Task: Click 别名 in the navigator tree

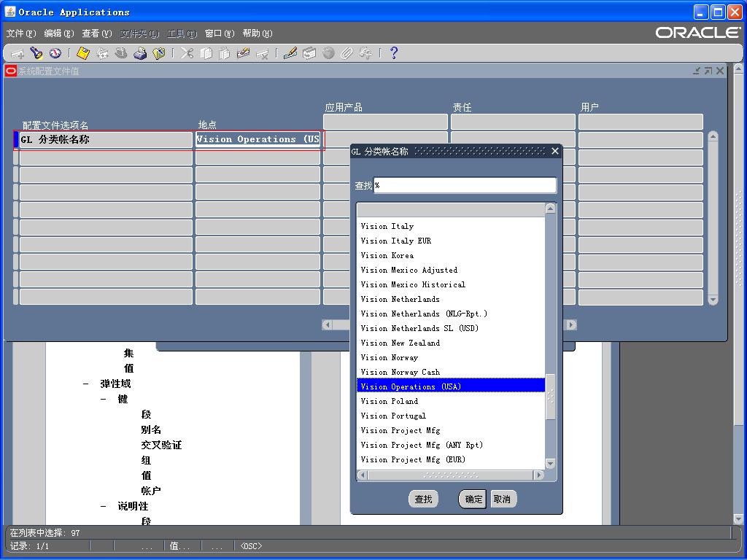Action: (x=151, y=430)
